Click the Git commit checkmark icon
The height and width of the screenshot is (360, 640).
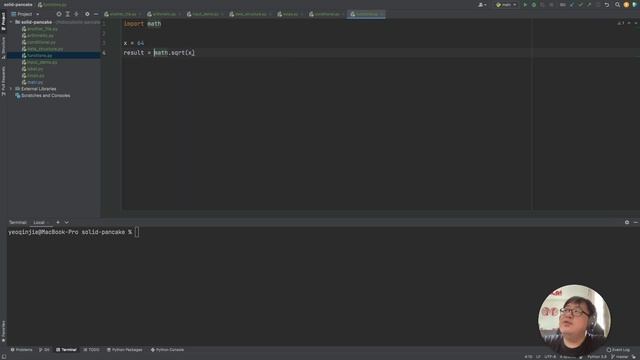[580, 4]
